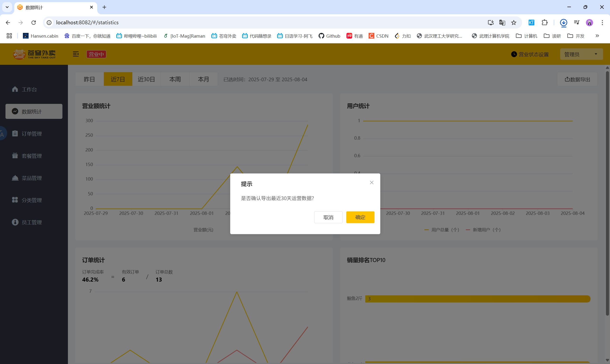Image resolution: width=610 pixels, height=364 pixels.
Task: Click the 订单管理 clipboard icon
Action: click(x=15, y=133)
